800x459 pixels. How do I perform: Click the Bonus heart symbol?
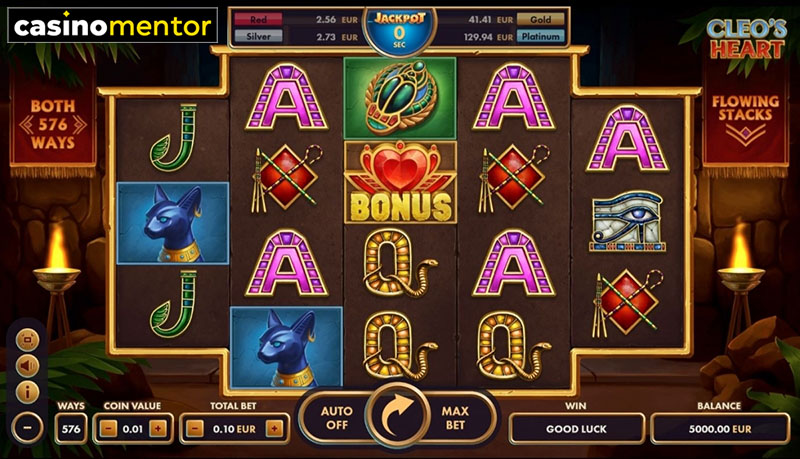pyautogui.click(x=401, y=182)
